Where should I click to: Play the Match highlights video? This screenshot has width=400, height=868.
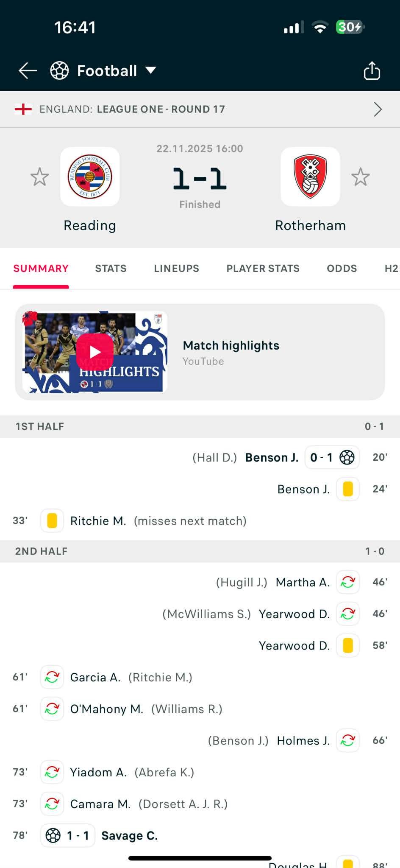(95, 352)
